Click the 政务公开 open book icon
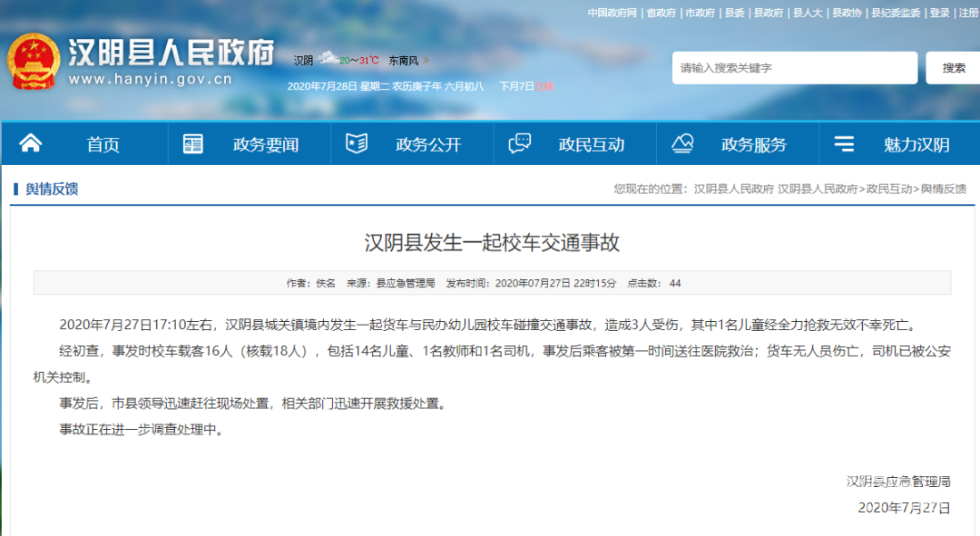The height and width of the screenshot is (536, 980). coord(357,143)
